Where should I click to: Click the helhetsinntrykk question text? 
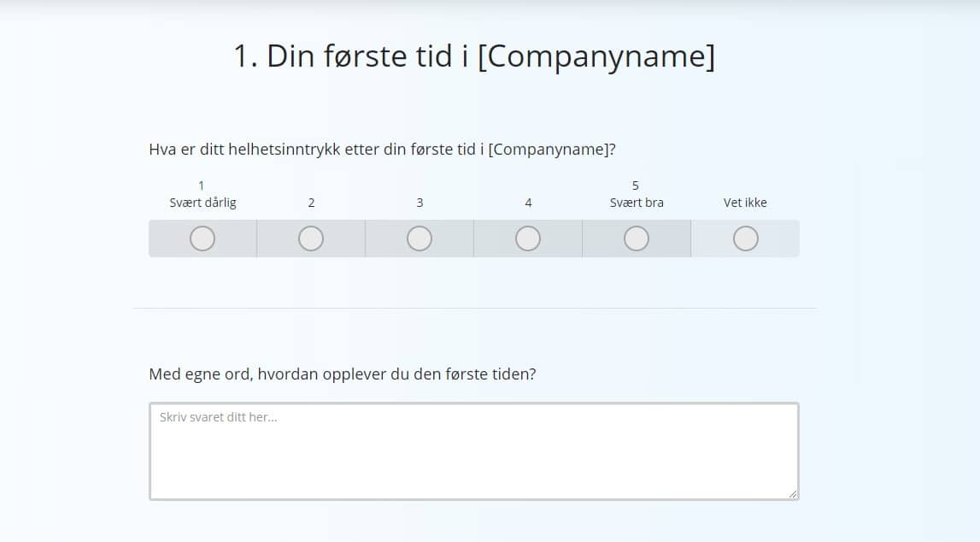pos(384,149)
